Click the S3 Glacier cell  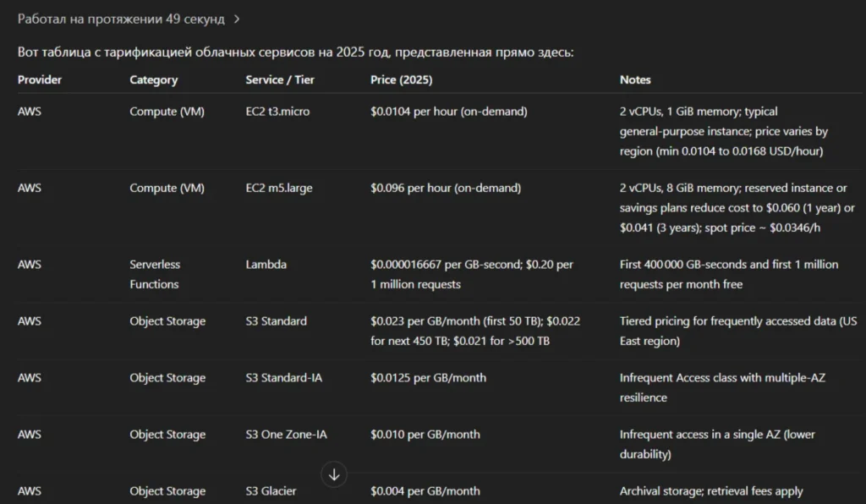point(271,491)
